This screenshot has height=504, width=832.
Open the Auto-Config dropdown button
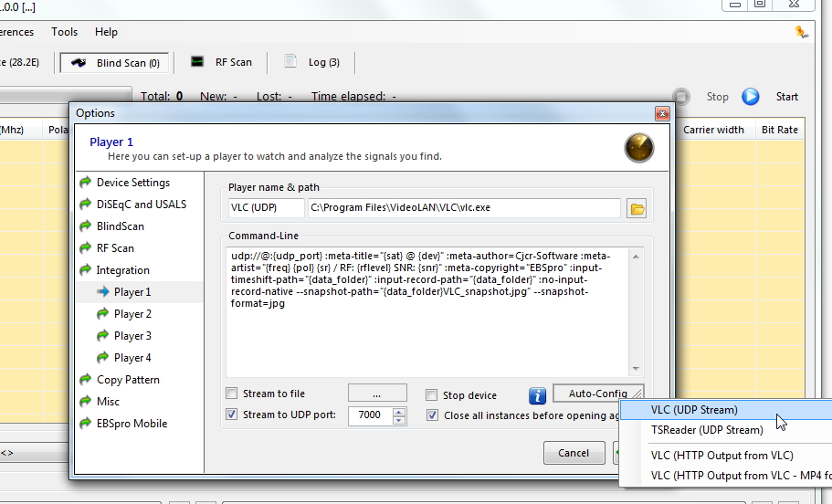598,394
